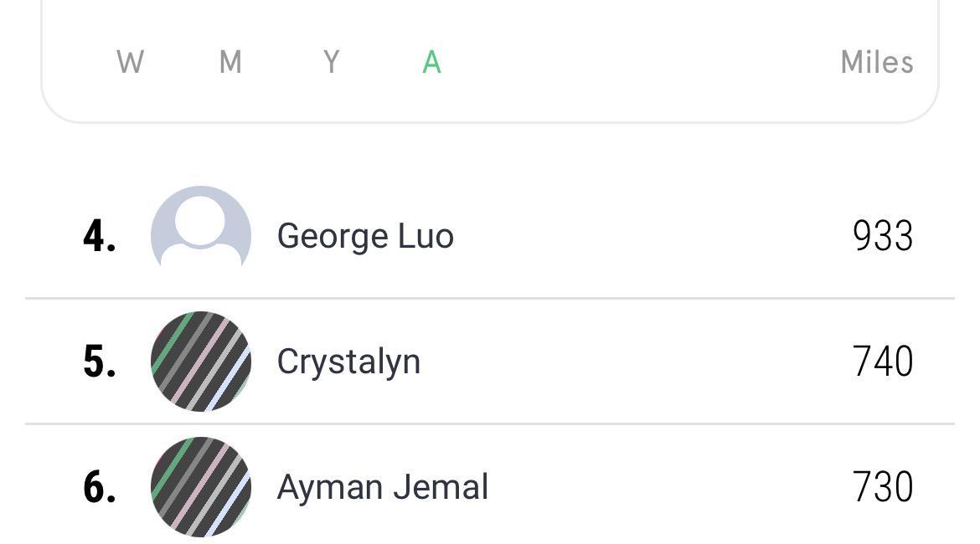
Task: Click Crystalyn's 740 miles value
Action: [x=882, y=362]
